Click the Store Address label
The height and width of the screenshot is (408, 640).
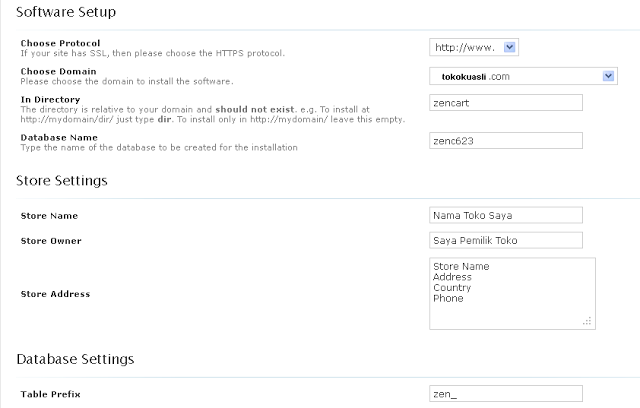point(55,294)
